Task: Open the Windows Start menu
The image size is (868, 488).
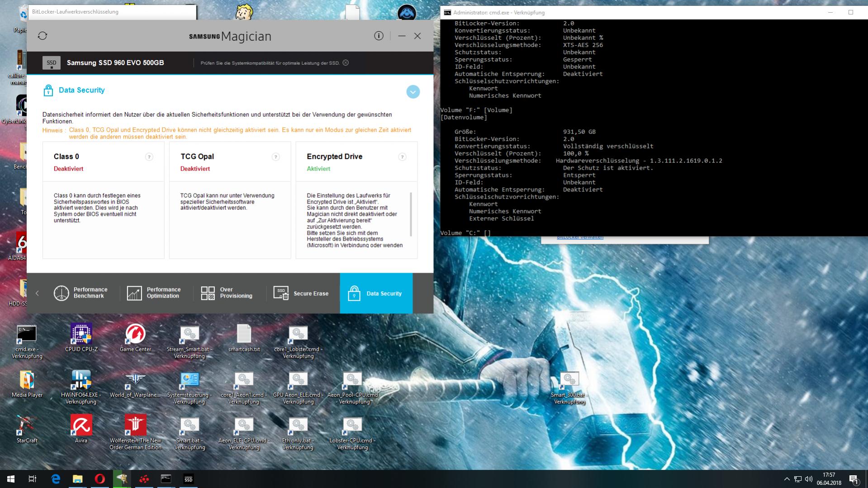Action: click(11, 479)
